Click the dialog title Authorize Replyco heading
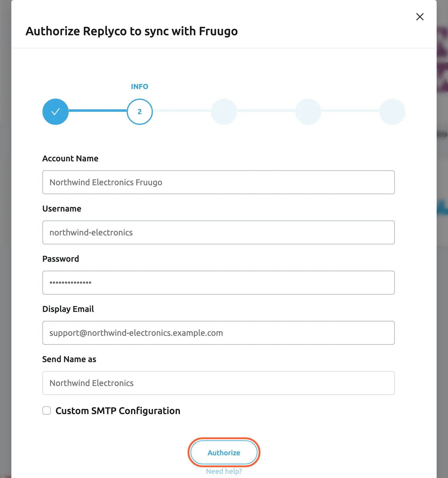 coord(132,31)
